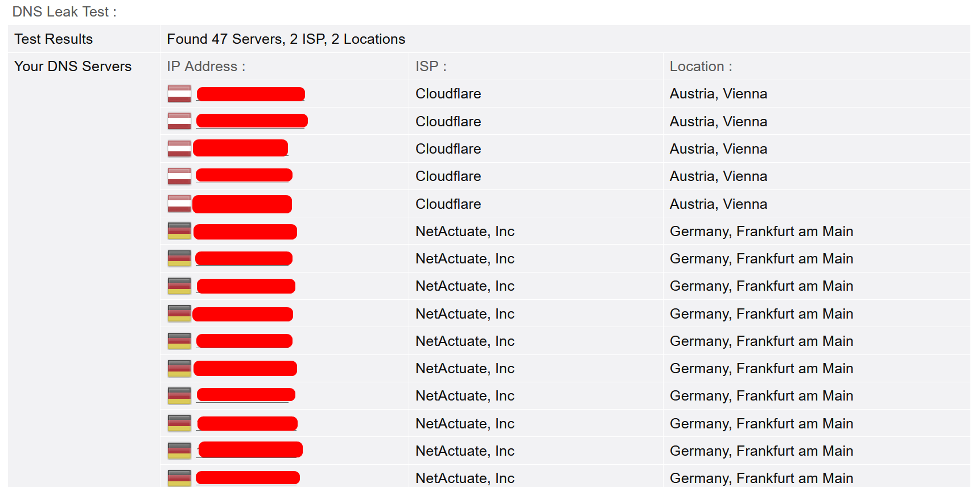Viewport: 980px width, 487px height.
Task: Click the fifth Austria flag icon
Action: click(179, 204)
